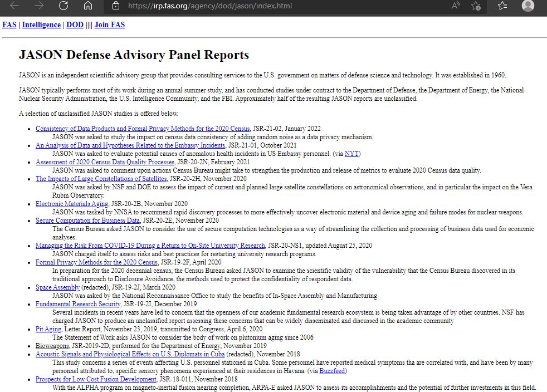547x392 pixels.
Task: View site security info via lock icon
Action: 116,6
